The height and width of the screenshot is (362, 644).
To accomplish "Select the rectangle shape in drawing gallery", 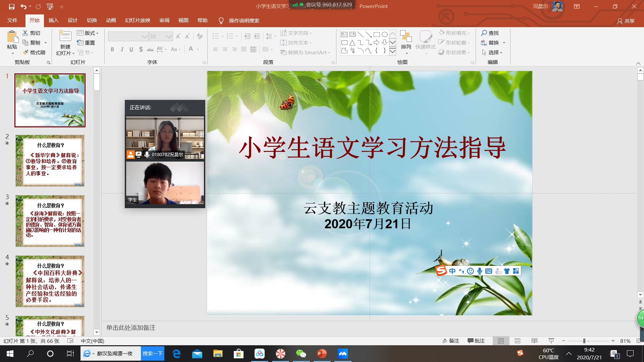I will coord(376,34).
